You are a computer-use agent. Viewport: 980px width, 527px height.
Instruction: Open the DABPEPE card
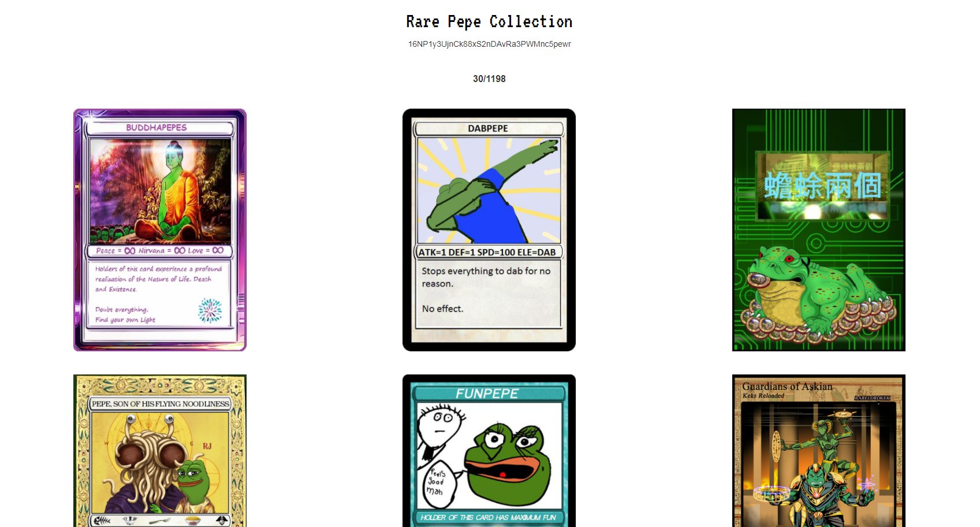pos(489,230)
